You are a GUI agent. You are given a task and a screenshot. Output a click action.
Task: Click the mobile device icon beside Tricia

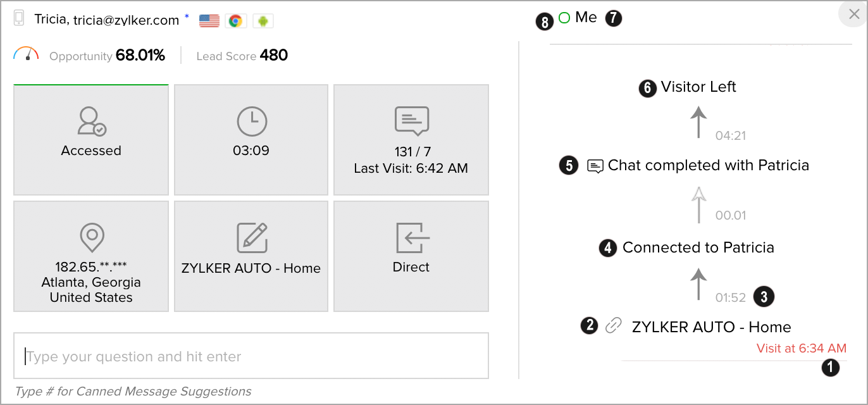click(19, 18)
